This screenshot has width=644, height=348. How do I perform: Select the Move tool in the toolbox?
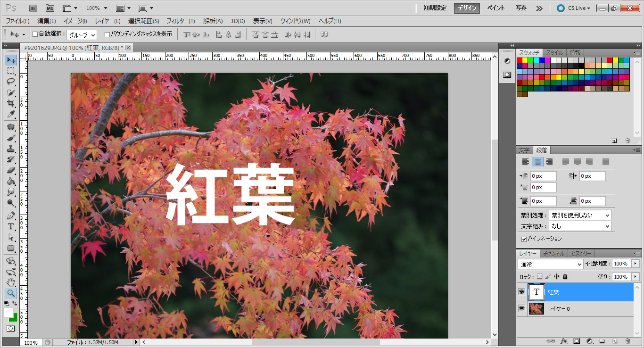click(x=11, y=60)
